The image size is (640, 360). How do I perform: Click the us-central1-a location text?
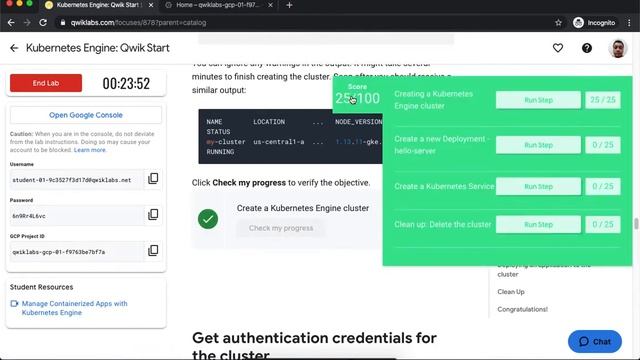coord(279,142)
